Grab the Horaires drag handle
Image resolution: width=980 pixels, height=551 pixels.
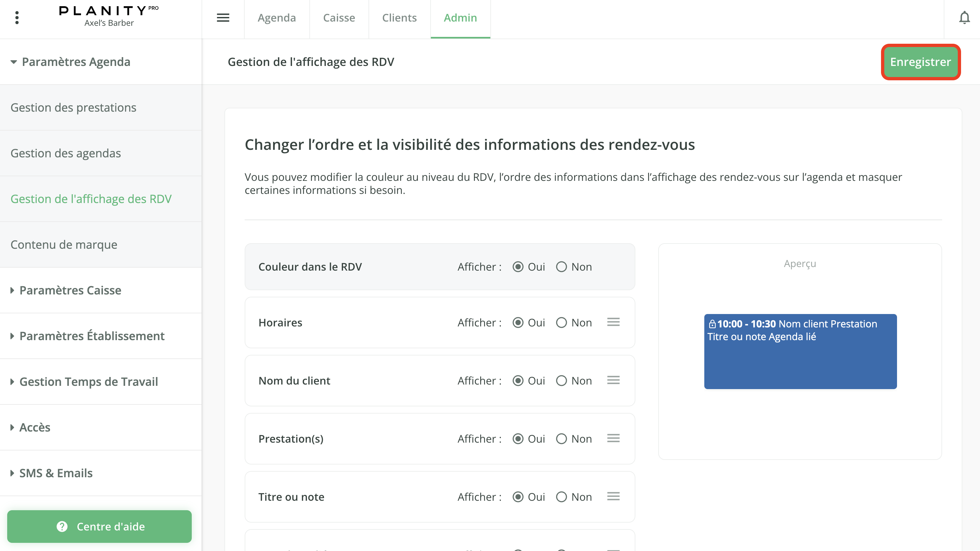[x=613, y=323]
